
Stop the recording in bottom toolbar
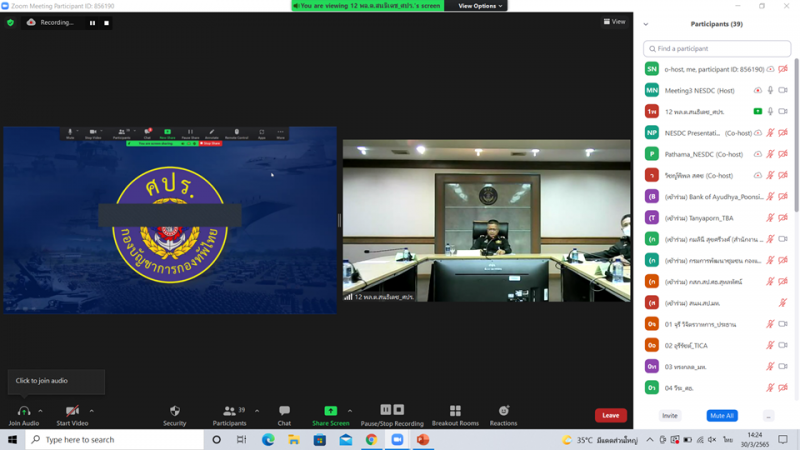(x=399, y=410)
